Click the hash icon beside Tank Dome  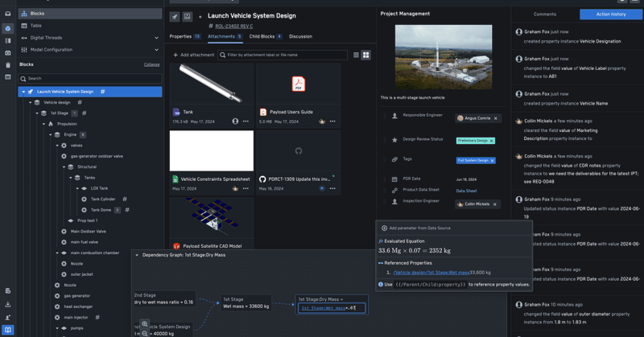click(127, 210)
